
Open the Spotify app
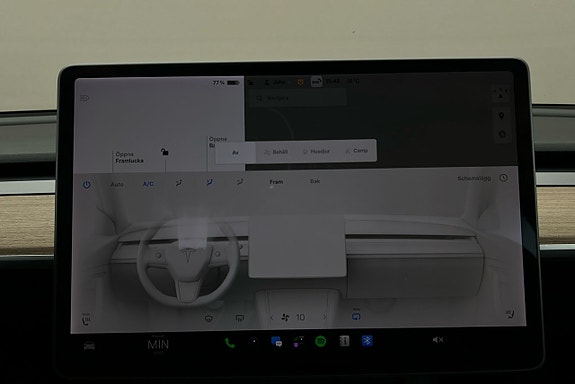pyautogui.click(x=321, y=341)
